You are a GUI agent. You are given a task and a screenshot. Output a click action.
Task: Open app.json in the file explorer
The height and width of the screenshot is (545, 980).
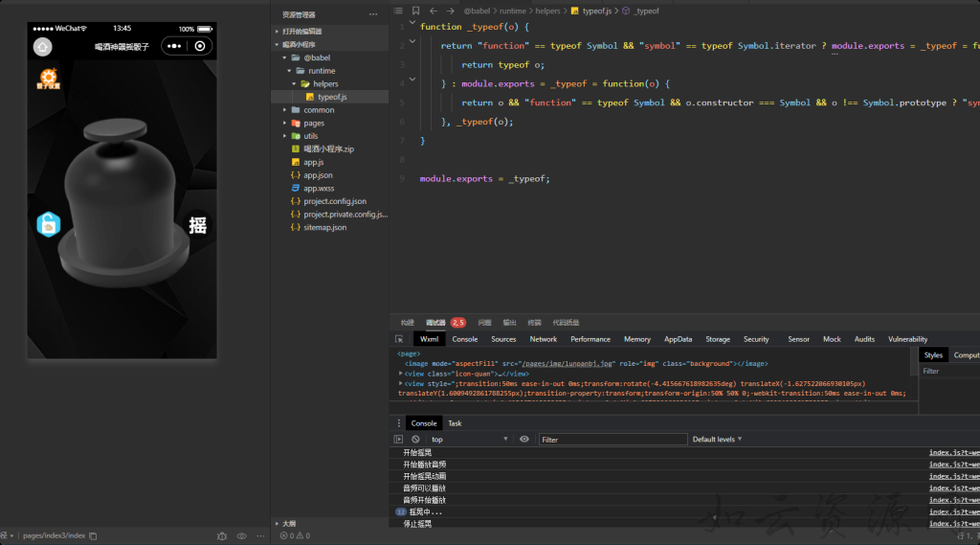pos(318,175)
